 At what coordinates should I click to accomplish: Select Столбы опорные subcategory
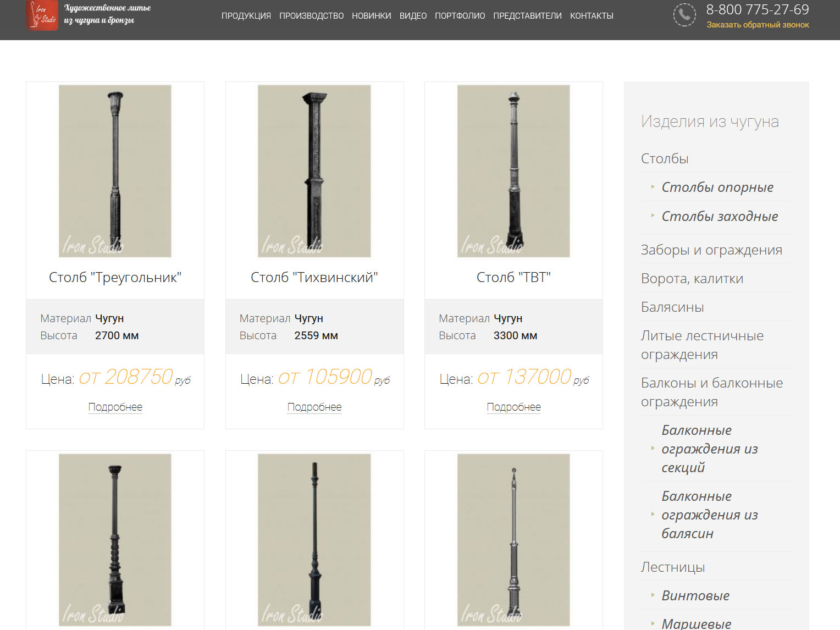(717, 187)
